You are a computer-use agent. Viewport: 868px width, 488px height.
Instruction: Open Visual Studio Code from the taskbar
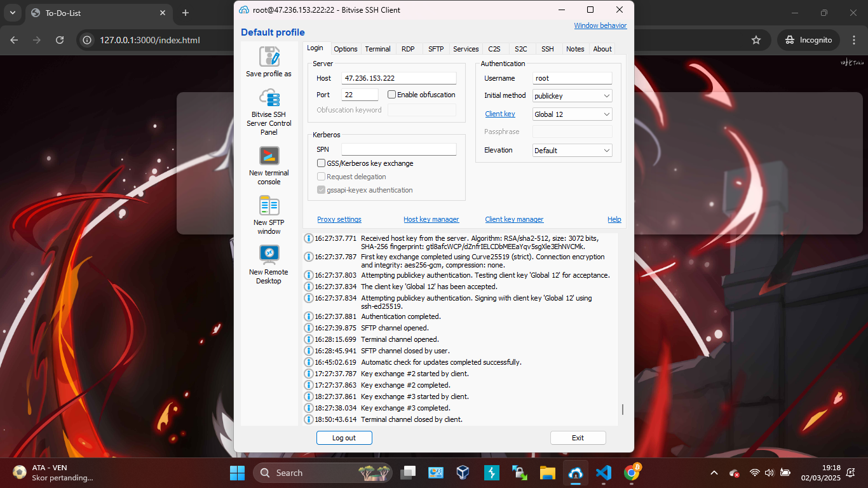(604, 473)
